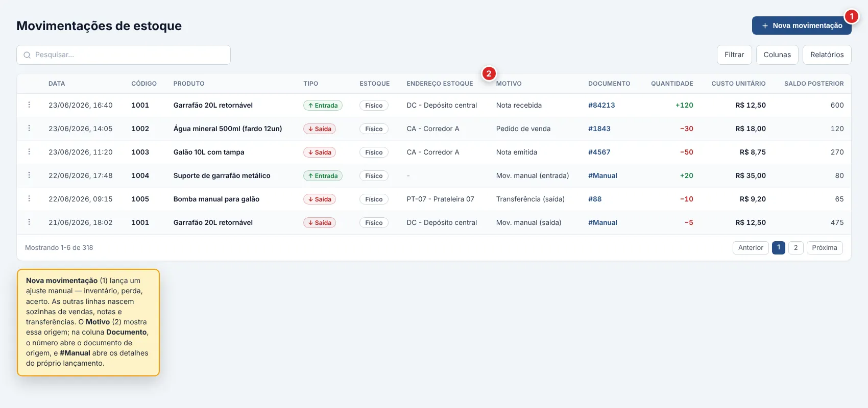Click motivo Nota emitida
Viewport: 868px width, 408px height.
[x=517, y=152]
